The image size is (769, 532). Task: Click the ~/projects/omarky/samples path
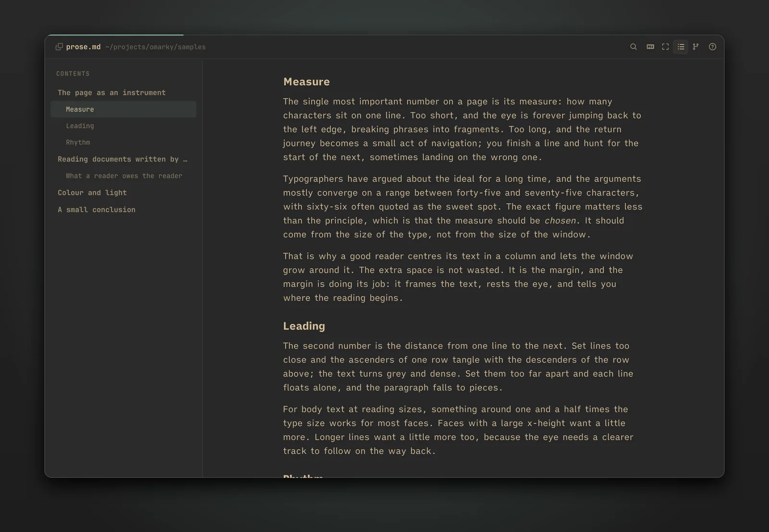tap(155, 47)
